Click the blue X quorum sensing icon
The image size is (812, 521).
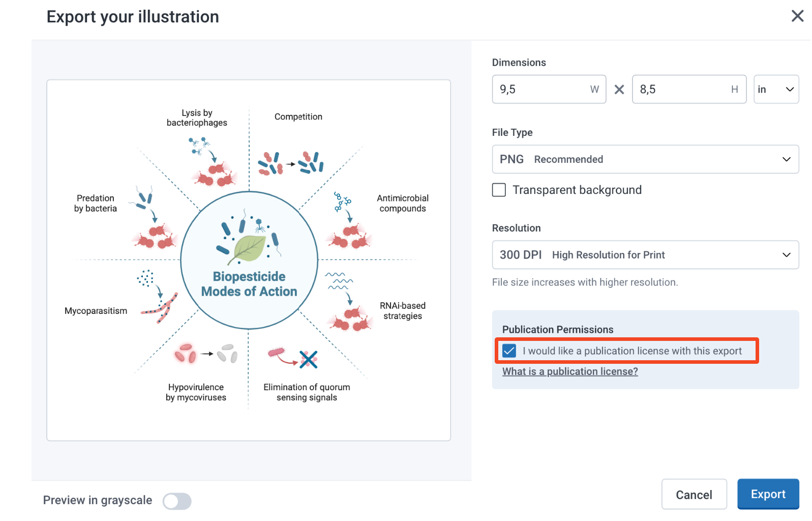pos(308,359)
